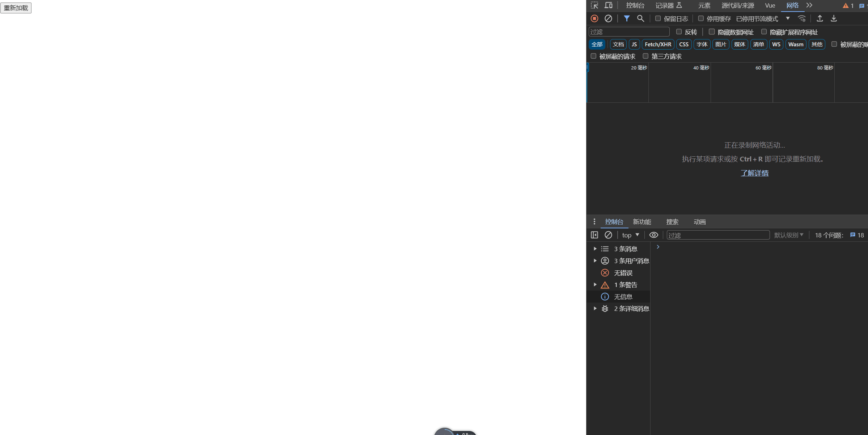Viewport: 868px width, 435px height.
Task: Expand the 1条警告 console group
Action: pos(595,284)
